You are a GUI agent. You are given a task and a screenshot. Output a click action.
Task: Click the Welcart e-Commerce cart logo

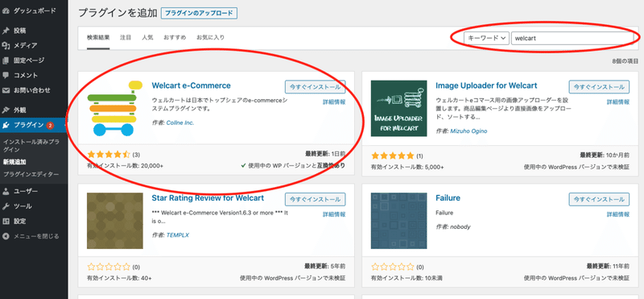tap(114, 108)
